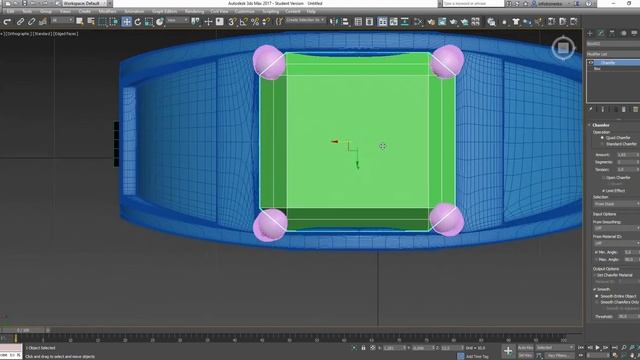
Task: Toggle Window/Crossing selection mode
Action: [x=114, y=22]
